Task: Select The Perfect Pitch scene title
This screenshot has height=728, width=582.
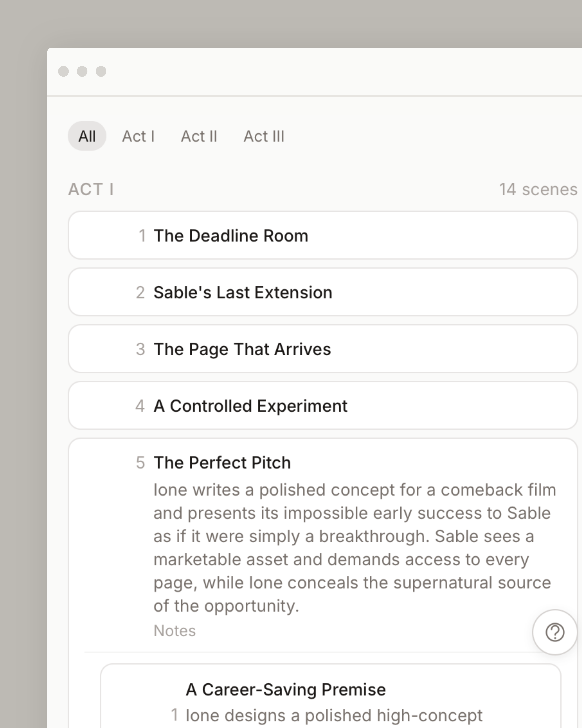Action: click(222, 463)
